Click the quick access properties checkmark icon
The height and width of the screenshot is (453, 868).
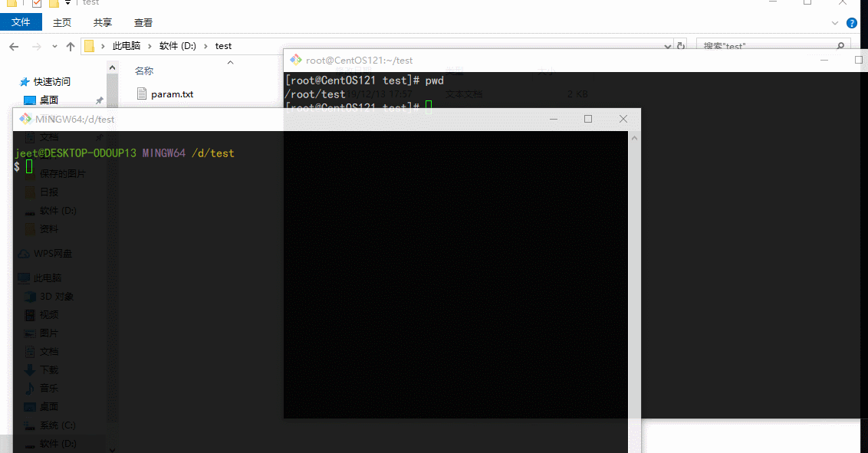(x=37, y=3)
